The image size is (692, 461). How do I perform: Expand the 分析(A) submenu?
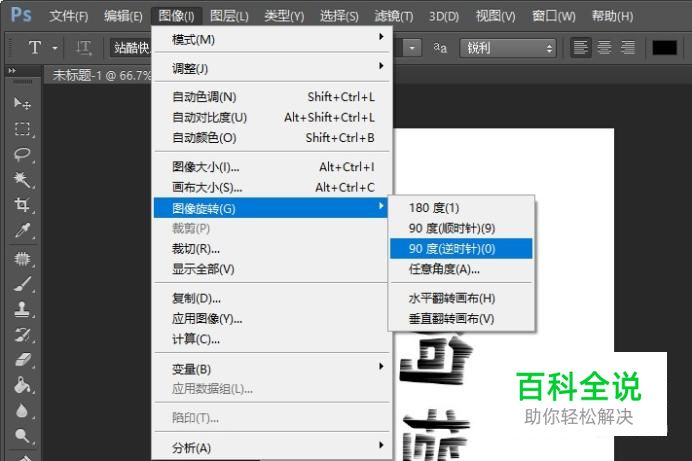coord(272,448)
